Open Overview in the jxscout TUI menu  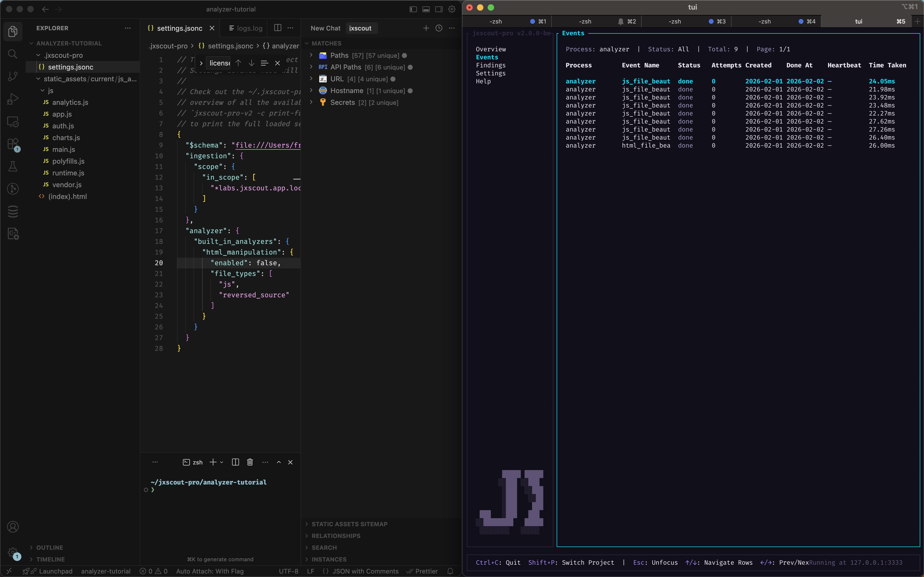(491, 49)
